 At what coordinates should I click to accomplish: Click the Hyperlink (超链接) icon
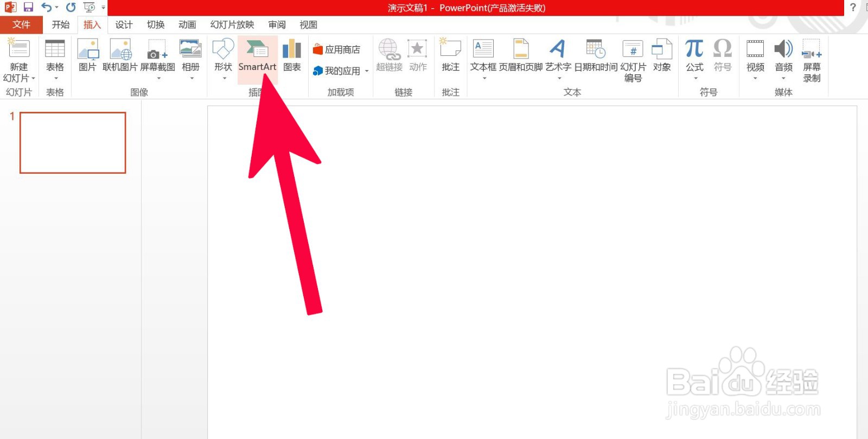click(x=389, y=49)
